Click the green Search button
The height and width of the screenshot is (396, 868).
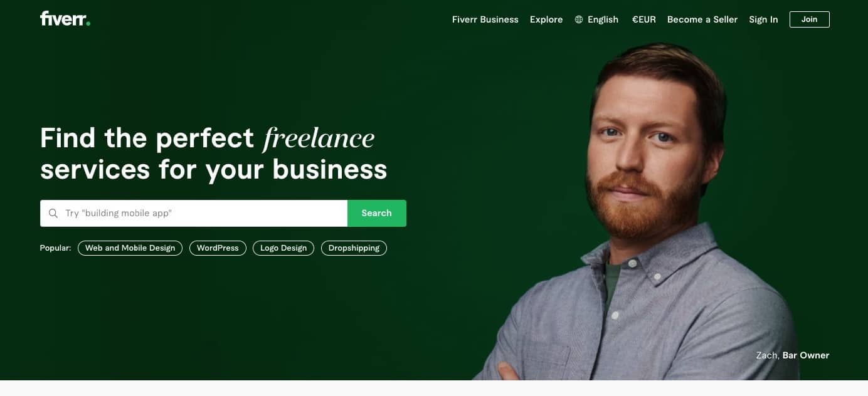pos(377,213)
